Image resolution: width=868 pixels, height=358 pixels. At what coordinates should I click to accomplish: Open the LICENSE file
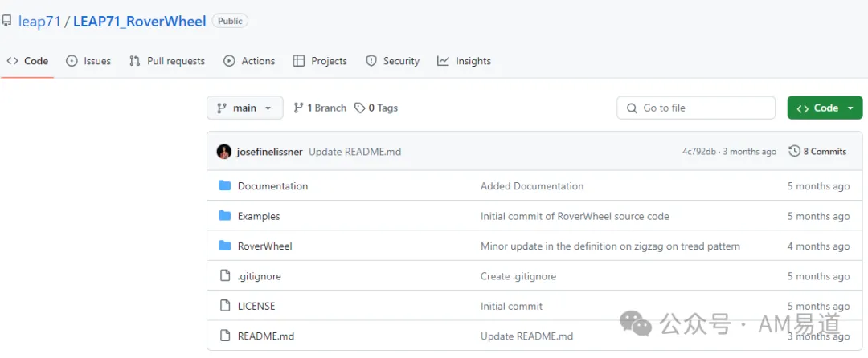pyautogui.click(x=256, y=306)
